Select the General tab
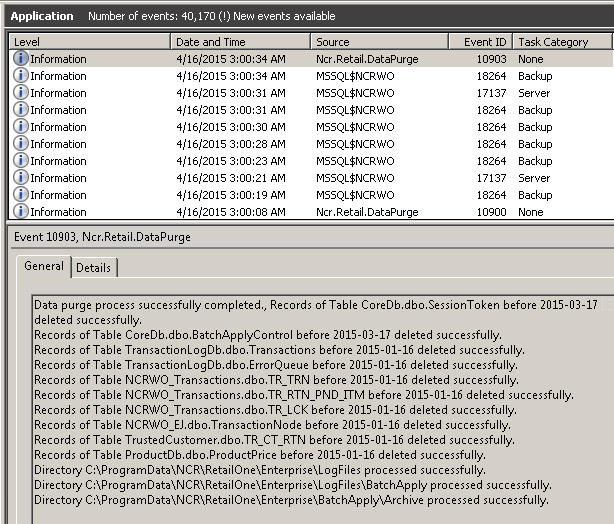Image resolution: width=614 pixels, height=524 pixels. [44, 266]
